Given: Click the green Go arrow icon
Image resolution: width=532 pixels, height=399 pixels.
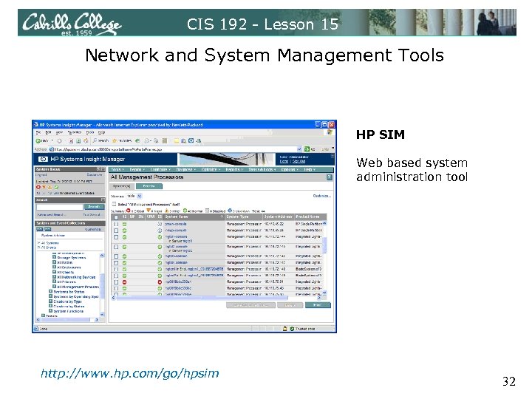Looking at the screenshot, I should coord(307,149).
